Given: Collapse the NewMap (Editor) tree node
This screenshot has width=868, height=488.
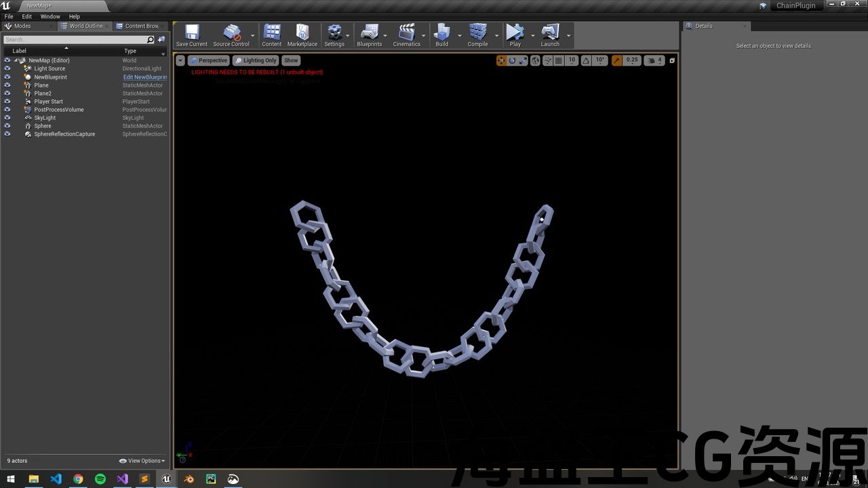Looking at the screenshot, I should point(16,60).
